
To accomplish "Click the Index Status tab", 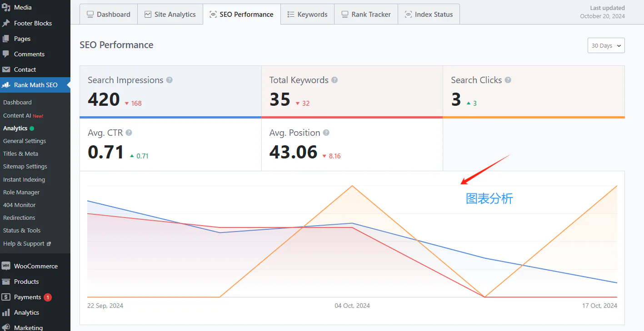I will pos(429,15).
